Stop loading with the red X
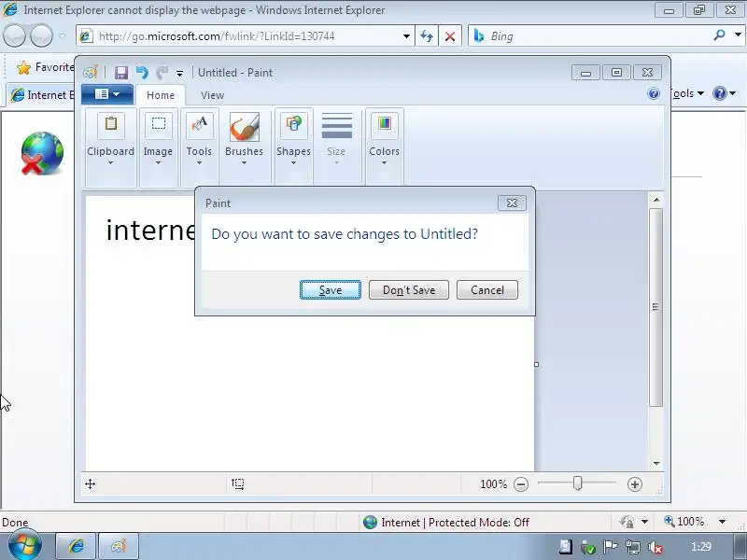The width and height of the screenshot is (747, 560). click(450, 36)
